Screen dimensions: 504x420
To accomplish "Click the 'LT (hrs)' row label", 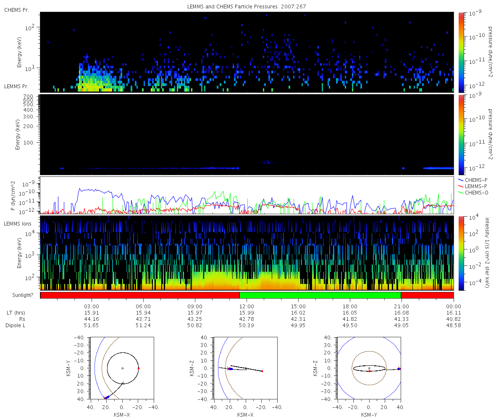I will (x=15, y=313).
